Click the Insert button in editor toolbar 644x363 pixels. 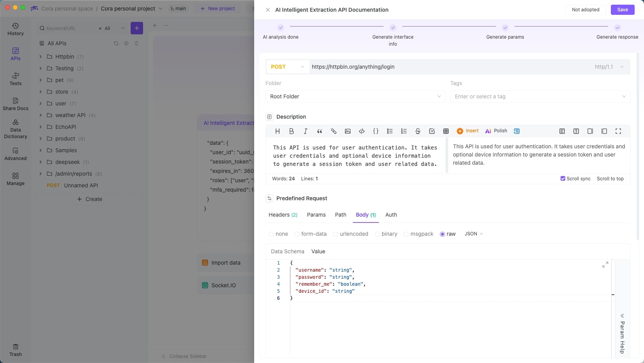tap(468, 131)
